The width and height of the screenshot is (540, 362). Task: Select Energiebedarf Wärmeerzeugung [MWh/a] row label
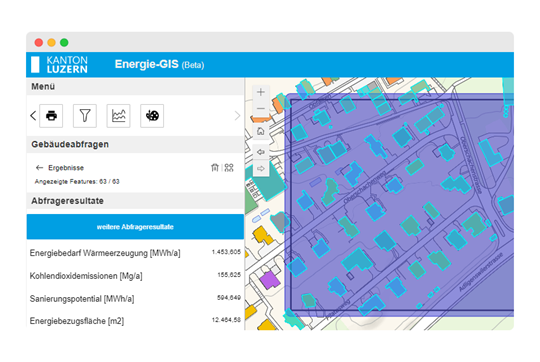[105, 253]
